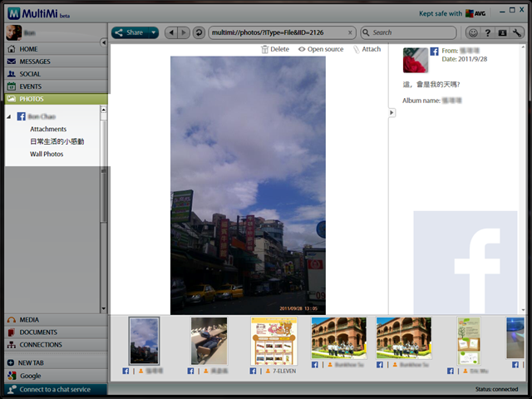Delete the current photo
532x399 pixels.
coord(275,49)
